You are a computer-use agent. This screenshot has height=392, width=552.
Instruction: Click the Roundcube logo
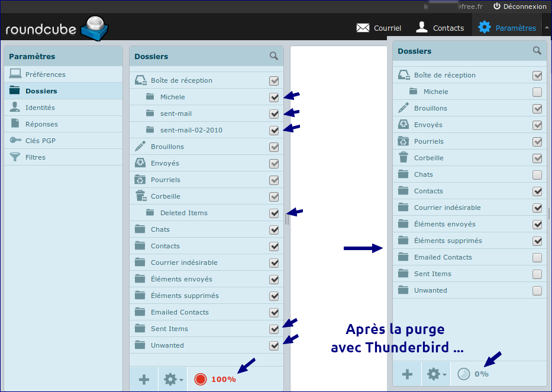(57, 28)
